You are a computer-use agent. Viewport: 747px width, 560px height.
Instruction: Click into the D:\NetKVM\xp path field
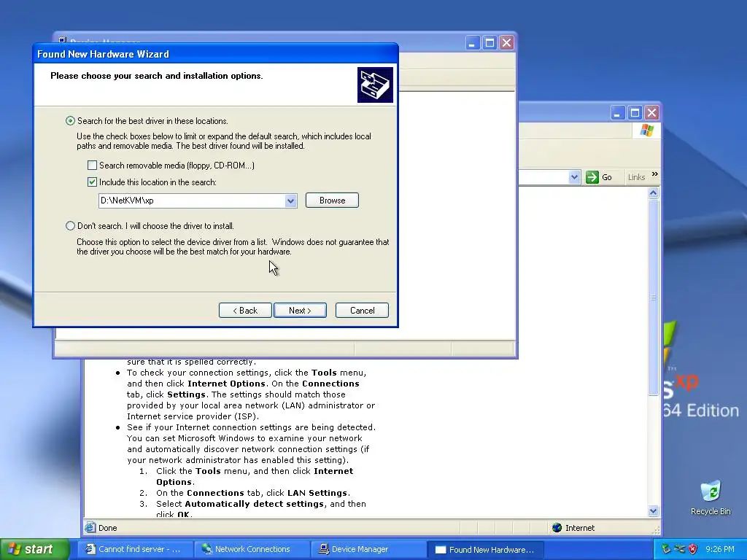192,201
